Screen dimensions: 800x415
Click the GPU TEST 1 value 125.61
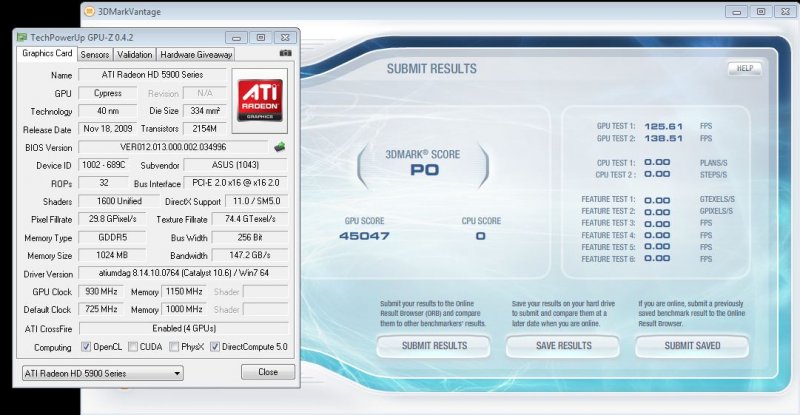click(663, 126)
